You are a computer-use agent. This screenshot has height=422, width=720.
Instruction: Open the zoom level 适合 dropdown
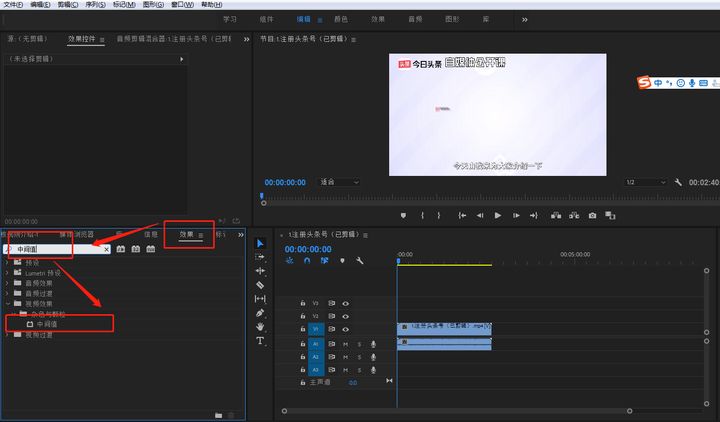(339, 182)
